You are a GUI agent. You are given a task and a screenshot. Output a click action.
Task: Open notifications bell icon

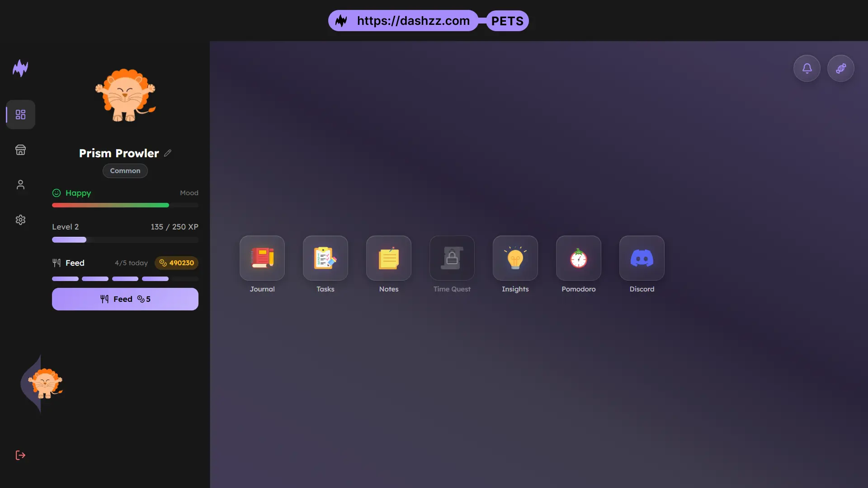click(x=807, y=68)
